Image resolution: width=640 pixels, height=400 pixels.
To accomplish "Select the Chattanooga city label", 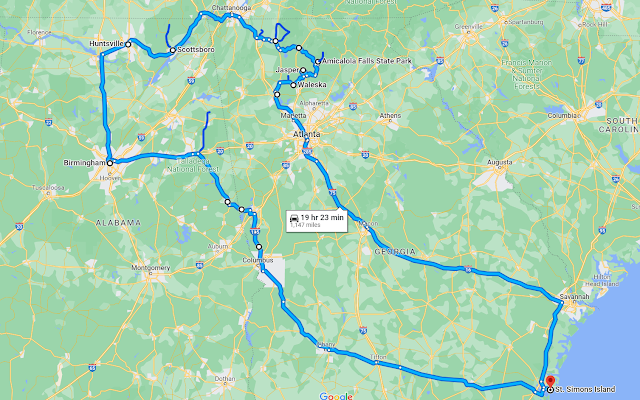I will 231,8.
